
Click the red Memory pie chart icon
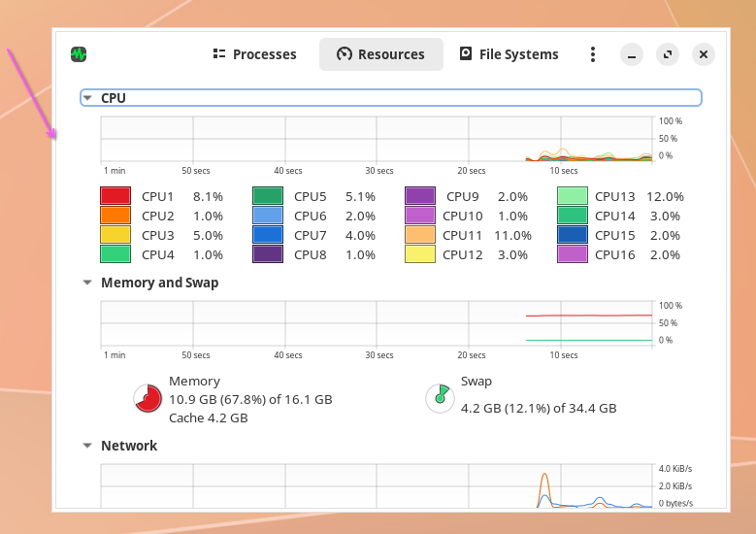click(x=148, y=399)
